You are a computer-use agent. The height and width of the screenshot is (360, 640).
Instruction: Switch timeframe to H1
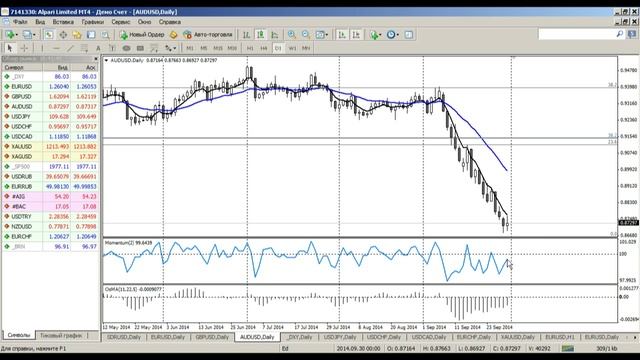250,48
